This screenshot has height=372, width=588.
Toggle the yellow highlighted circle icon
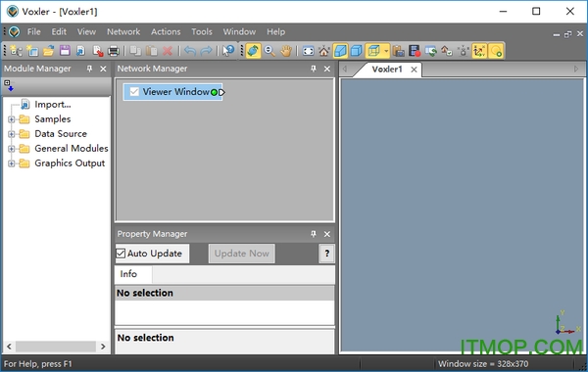(x=496, y=51)
